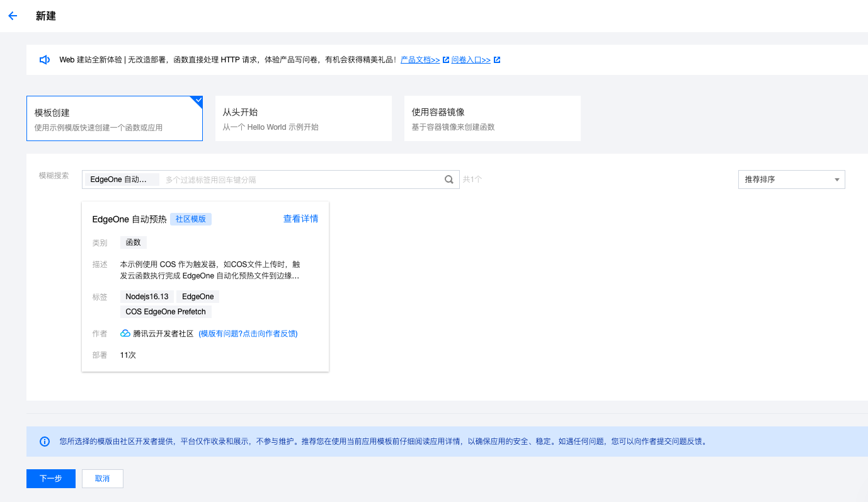Click the 社区模版 badge
The width and height of the screenshot is (868, 502).
191,219
